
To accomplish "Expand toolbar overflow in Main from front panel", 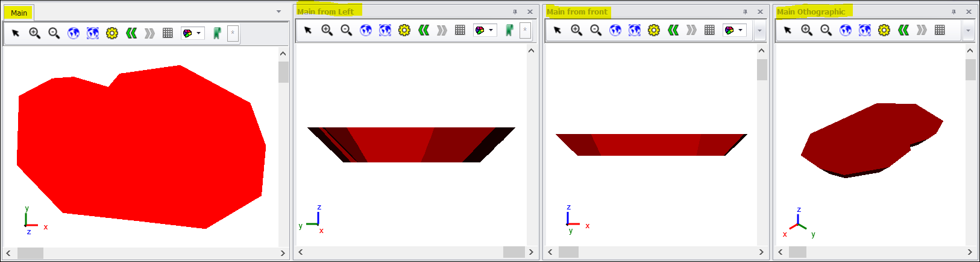I will tap(759, 30).
